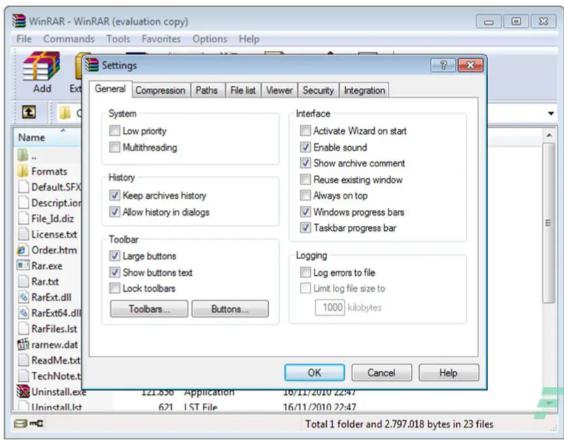Toggle Enable sound checkbox

click(x=305, y=147)
